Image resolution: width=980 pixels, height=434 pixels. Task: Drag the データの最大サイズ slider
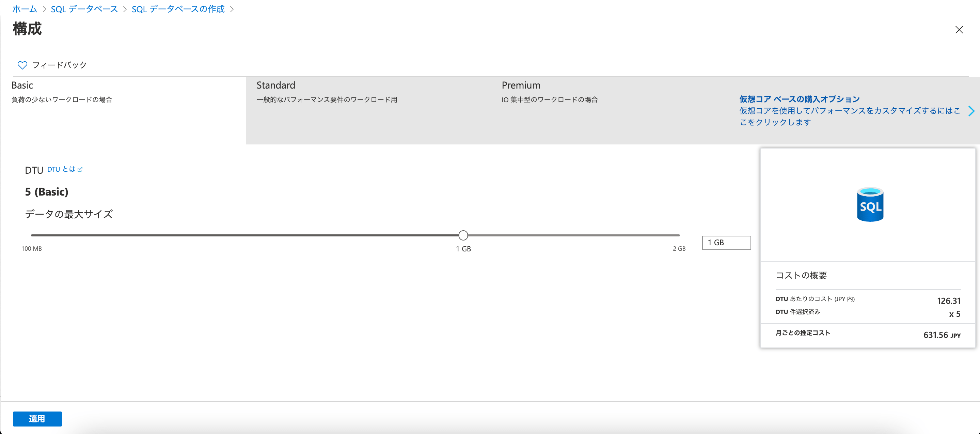[x=462, y=235]
